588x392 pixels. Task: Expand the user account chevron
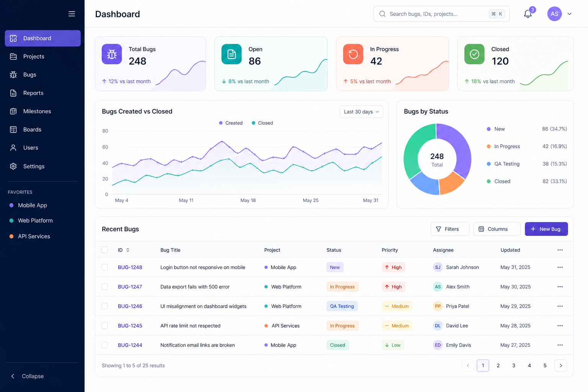point(569,14)
